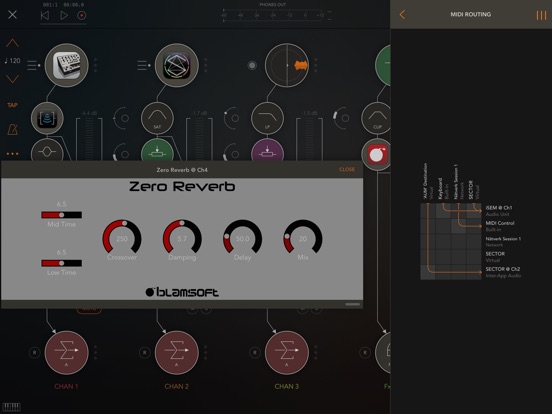Open the CLIP effect node on channel 4

tap(376, 119)
